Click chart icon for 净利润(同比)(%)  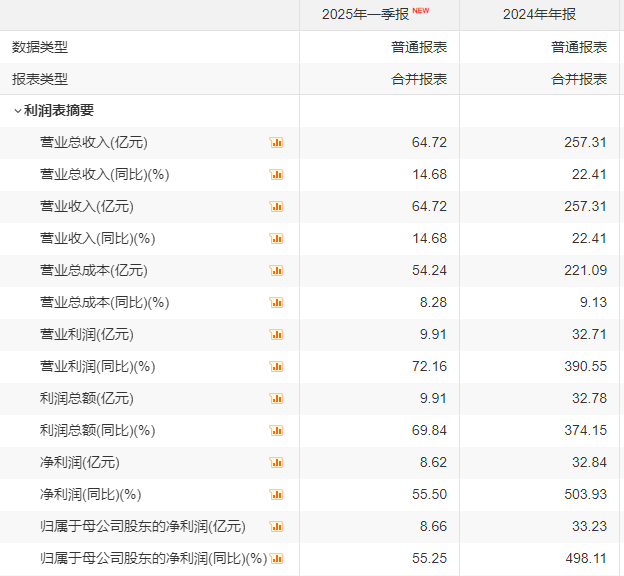[277, 495]
